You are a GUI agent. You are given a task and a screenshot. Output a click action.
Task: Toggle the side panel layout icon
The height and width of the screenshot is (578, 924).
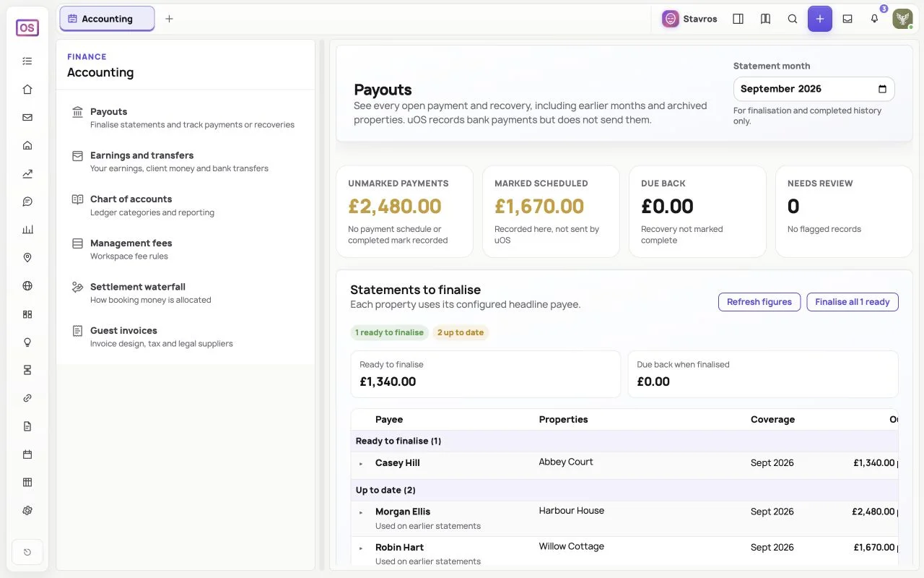pyautogui.click(x=738, y=19)
